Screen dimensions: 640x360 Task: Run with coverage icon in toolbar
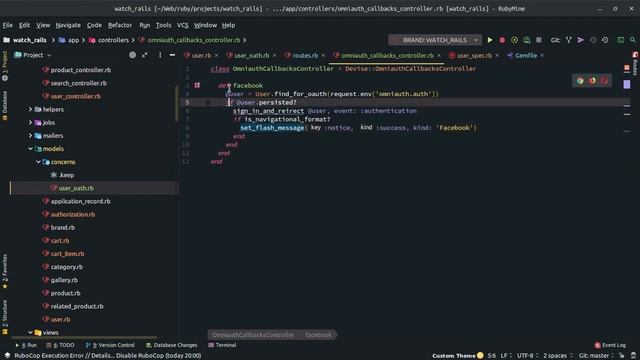tap(514, 40)
